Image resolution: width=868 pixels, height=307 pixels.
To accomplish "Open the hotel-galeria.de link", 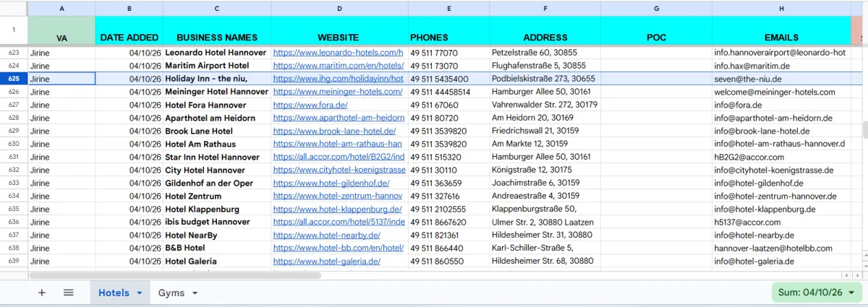I will 327,261.
